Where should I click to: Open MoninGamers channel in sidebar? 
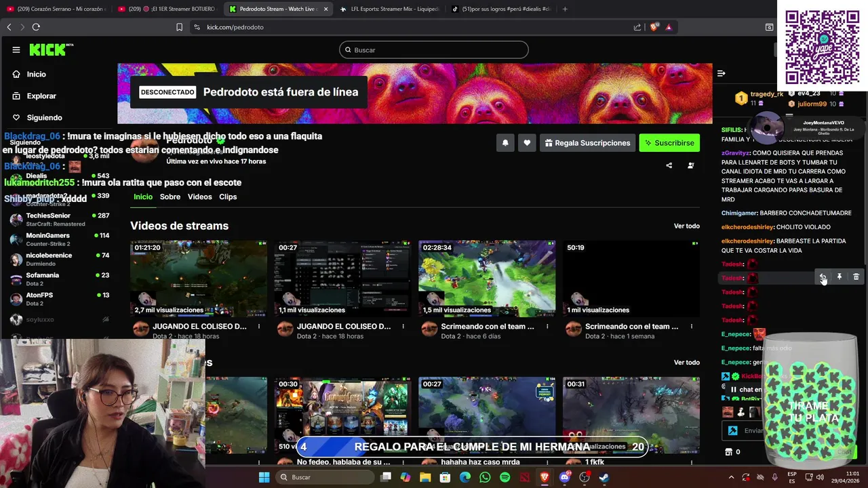tap(60, 239)
